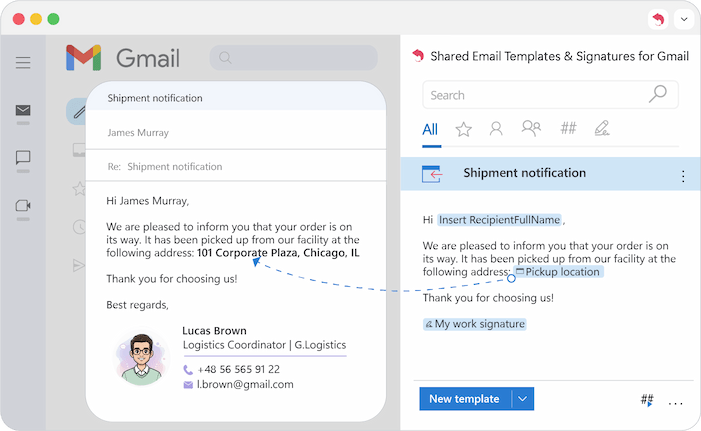Click the Gmail search mail field

[293, 58]
